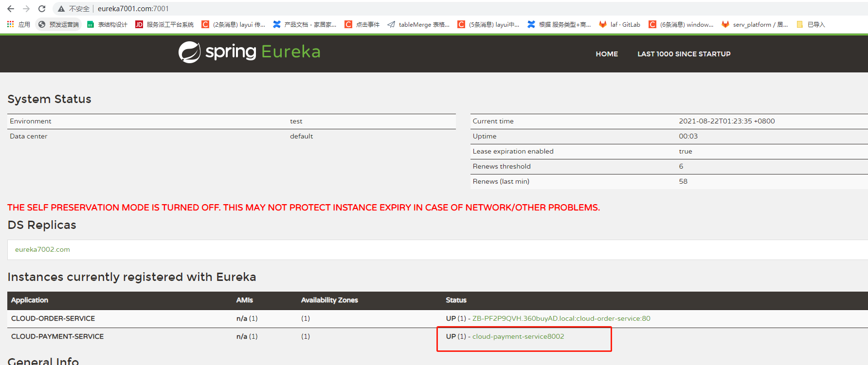Open the JD 服务派工平台系统 bookmark
Screen dimensions: 868x365
tap(164, 24)
